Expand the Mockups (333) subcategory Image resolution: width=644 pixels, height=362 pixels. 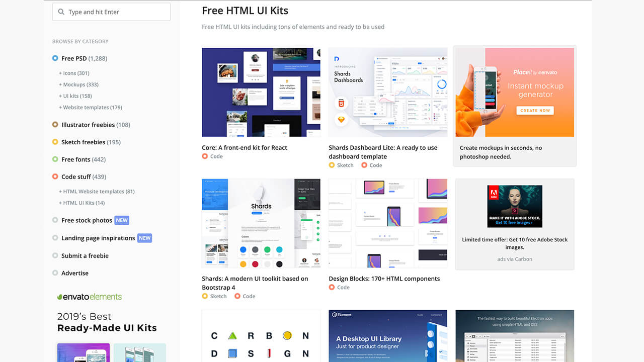pos(78,84)
